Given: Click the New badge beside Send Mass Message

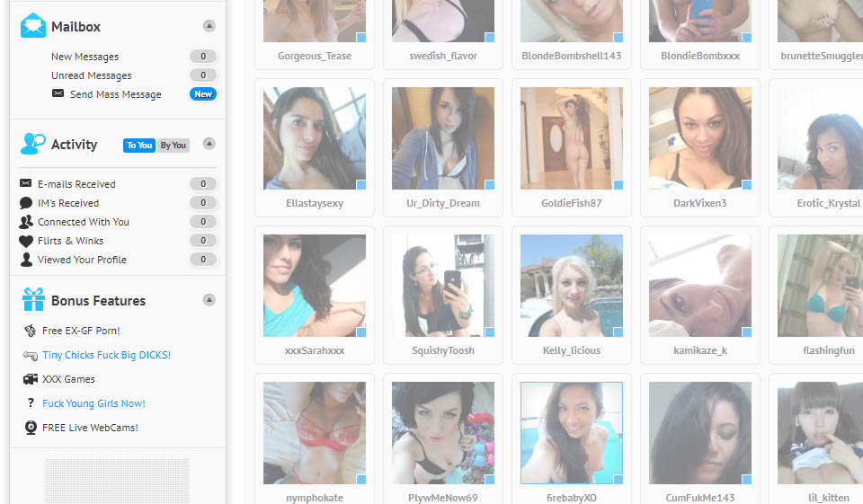Looking at the screenshot, I should (x=203, y=94).
